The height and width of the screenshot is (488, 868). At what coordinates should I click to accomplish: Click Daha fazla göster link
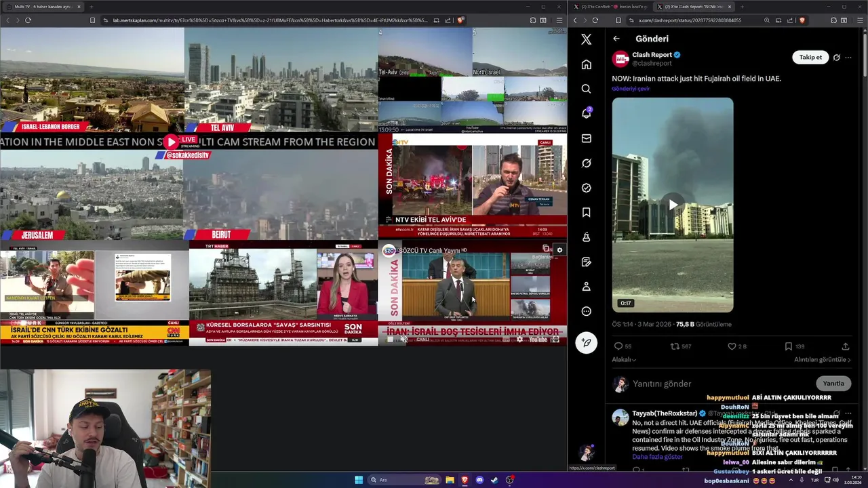tap(657, 457)
